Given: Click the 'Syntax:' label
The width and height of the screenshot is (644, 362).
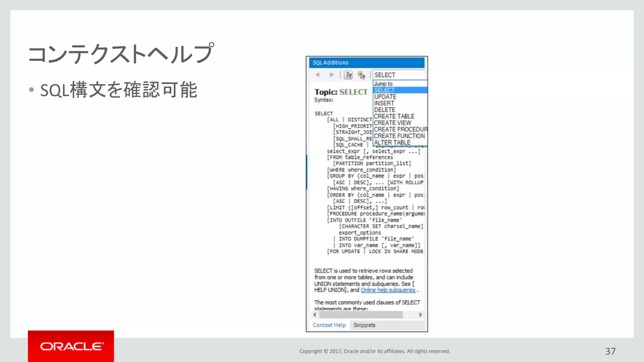Looking at the screenshot, I should 324,100.
